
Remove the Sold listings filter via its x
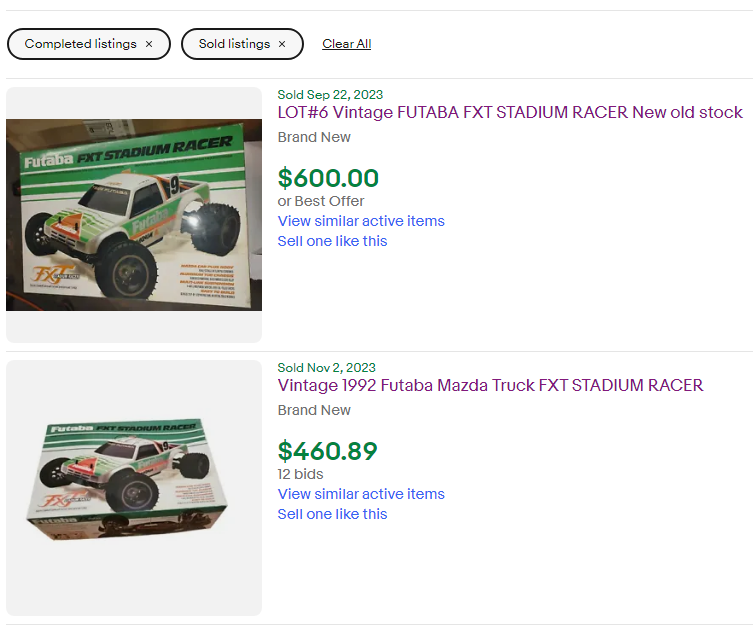282,44
